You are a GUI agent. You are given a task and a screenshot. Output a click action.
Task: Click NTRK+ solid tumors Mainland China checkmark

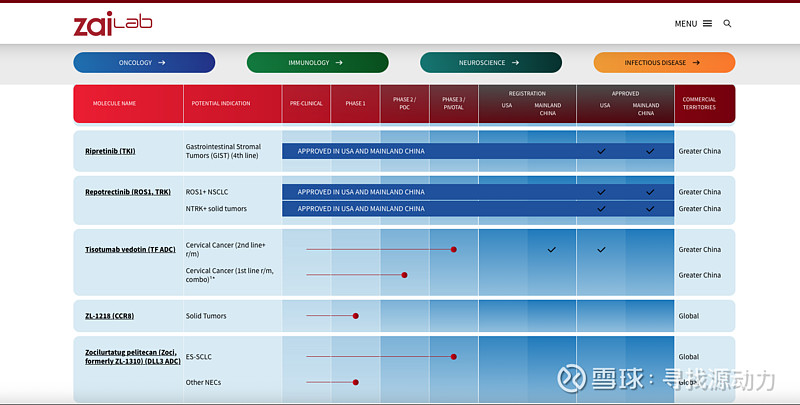click(650, 209)
